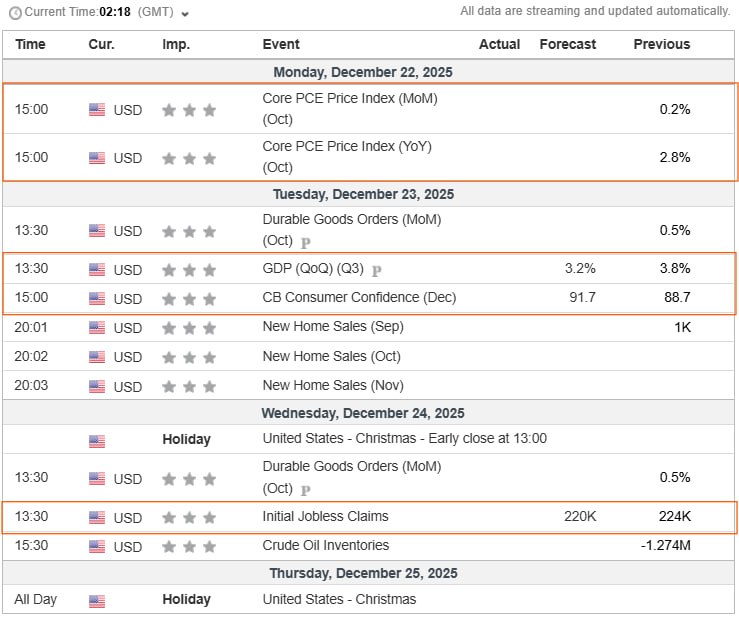Click the P icon under Tuesday's Durable Goods Orders
Image resolution: width=739 pixels, height=617 pixels.
(305, 242)
